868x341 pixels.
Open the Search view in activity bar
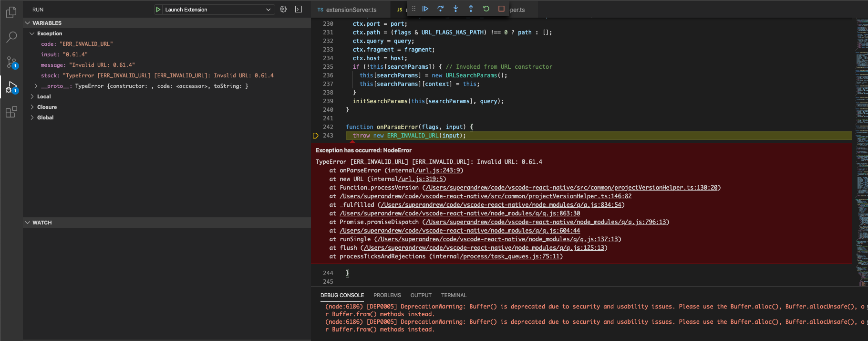pos(11,37)
